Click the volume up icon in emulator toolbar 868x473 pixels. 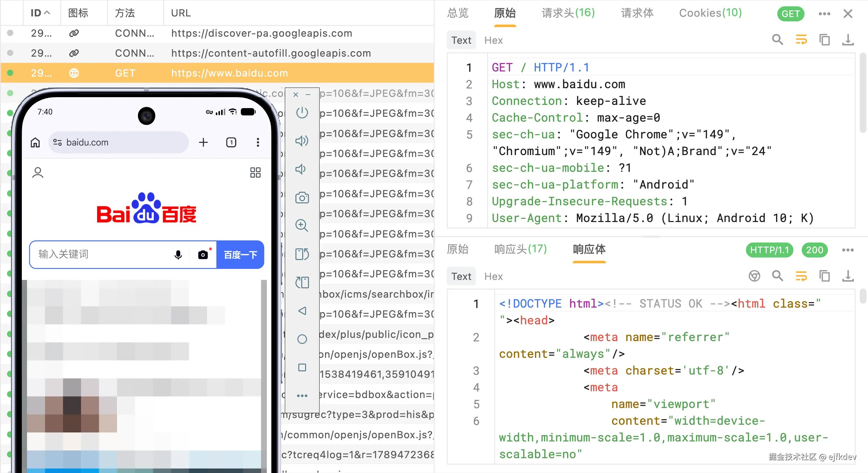pos(302,141)
